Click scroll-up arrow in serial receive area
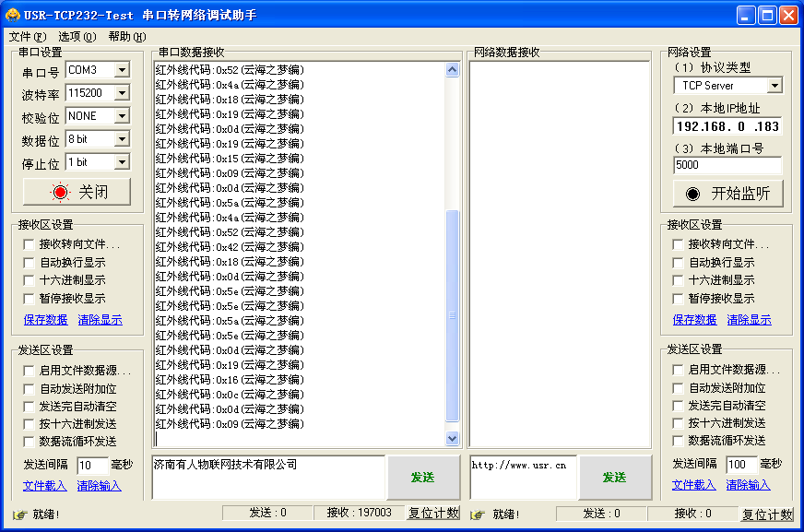Screen dimensions: 804x532 pos(452,70)
